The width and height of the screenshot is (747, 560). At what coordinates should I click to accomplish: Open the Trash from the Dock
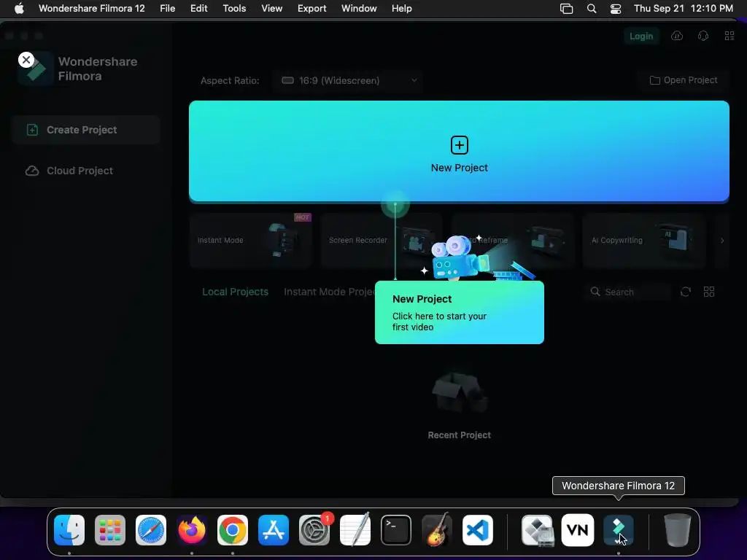coord(677,530)
